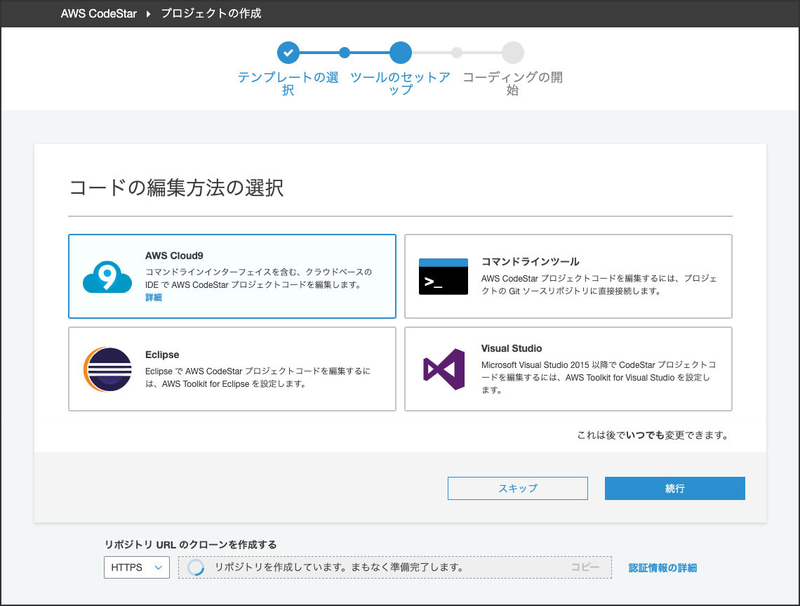Select the コマンドラインツール option card
The image size is (800, 606).
[568, 276]
